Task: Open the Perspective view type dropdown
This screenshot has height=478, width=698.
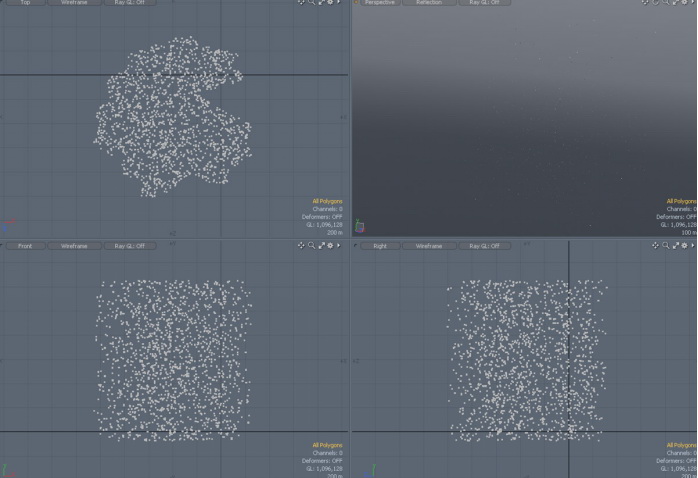Action: coord(380,3)
